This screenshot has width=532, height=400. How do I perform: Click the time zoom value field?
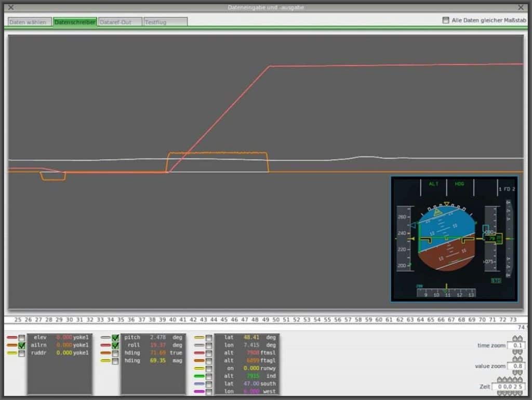click(517, 345)
